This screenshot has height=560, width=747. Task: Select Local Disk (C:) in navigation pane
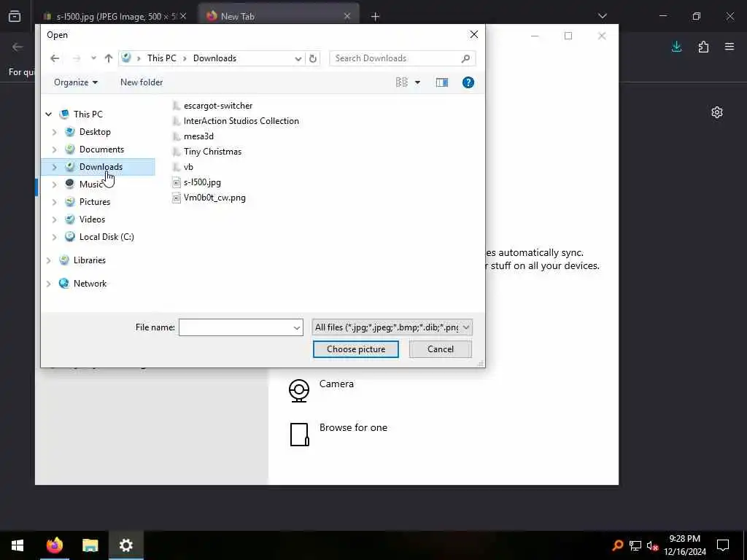click(107, 237)
